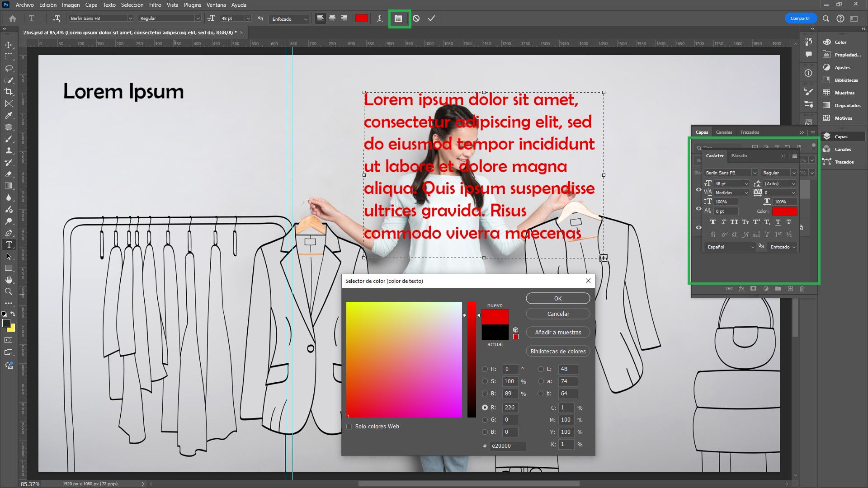Select the Gradient tool
The height and width of the screenshot is (488, 868).
(x=9, y=186)
